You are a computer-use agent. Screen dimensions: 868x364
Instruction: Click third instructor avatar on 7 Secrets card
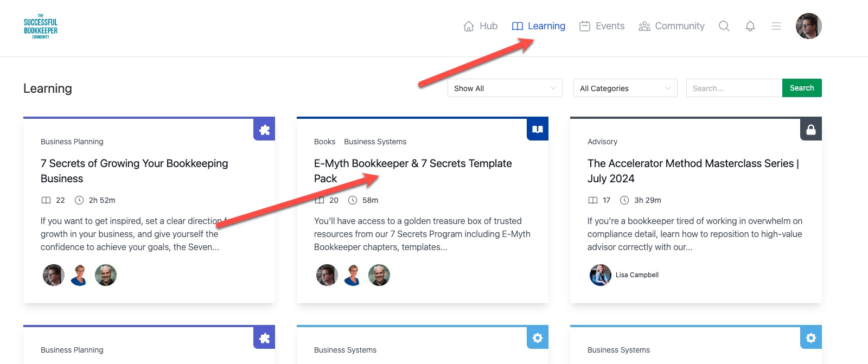click(106, 275)
